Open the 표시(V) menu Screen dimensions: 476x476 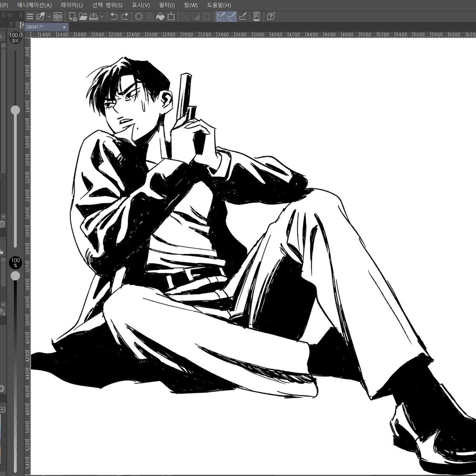(140, 5)
